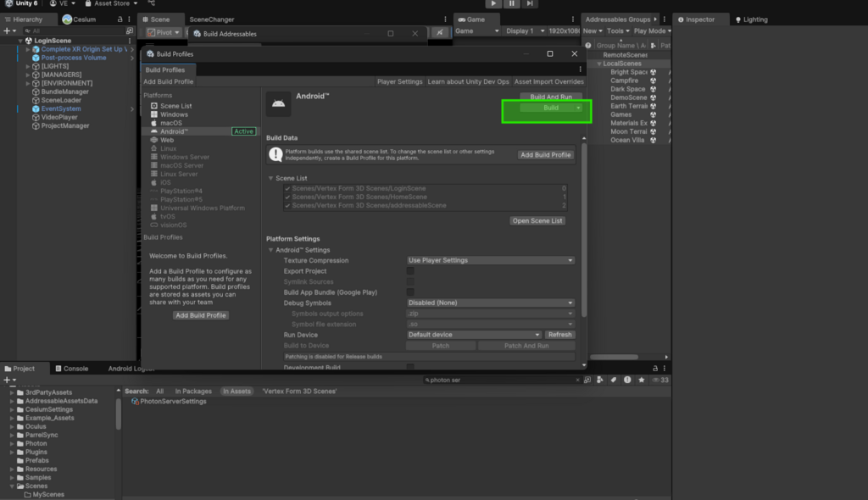Toggle Build App Bundle (Google Play) checkbox
This screenshot has width=868, height=500.
click(x=410, y=292)
